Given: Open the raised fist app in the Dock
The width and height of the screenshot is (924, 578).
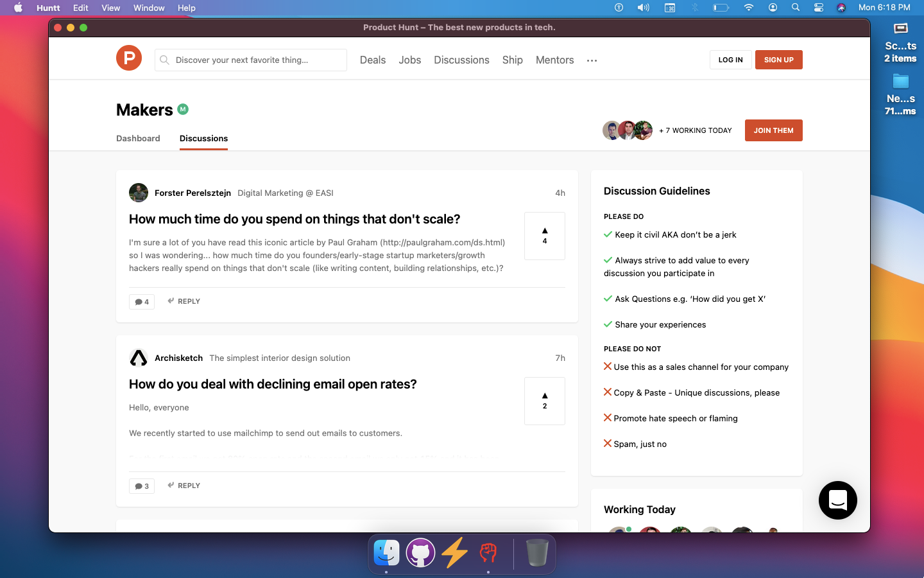Looking at the screenshot, I should coord(488,553).
